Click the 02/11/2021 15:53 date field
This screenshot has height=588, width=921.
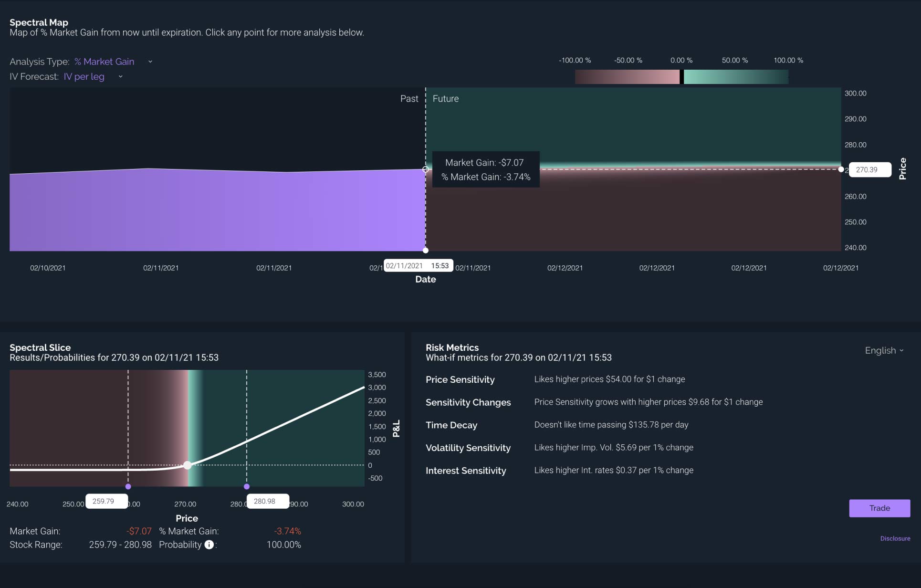(x=418, y=266)
